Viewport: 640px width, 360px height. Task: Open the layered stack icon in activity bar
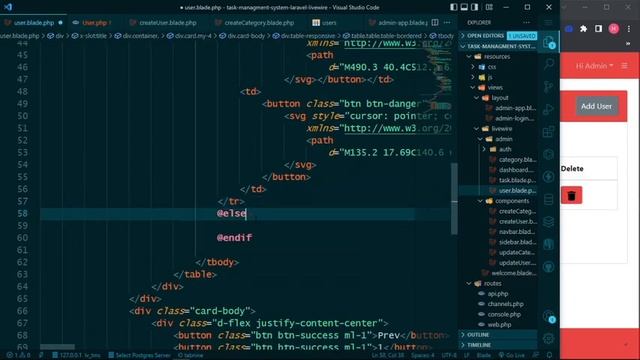point(549,222)
